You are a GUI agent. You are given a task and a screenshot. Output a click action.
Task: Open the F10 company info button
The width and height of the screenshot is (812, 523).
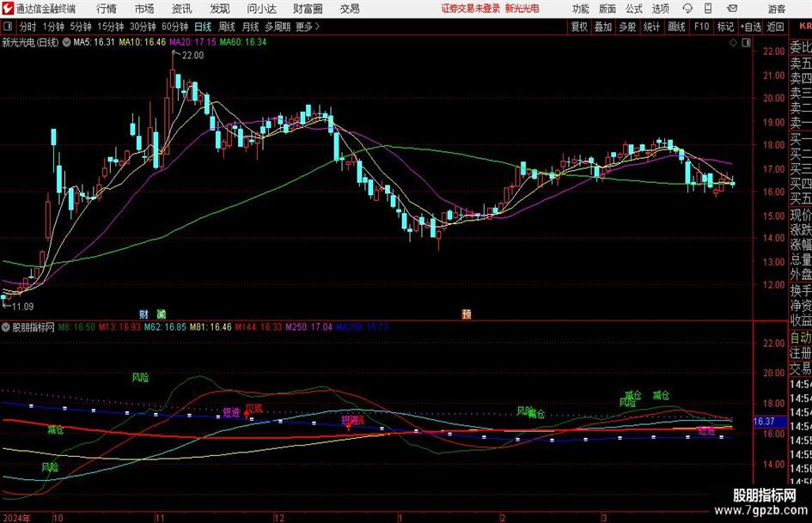[702, 27]
